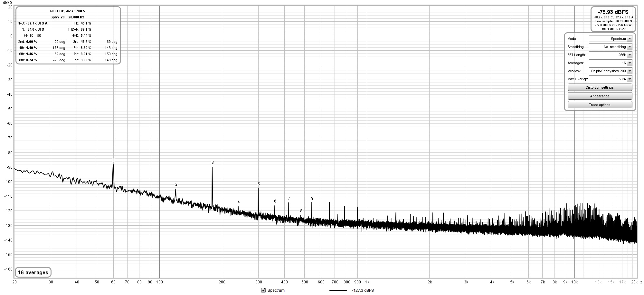This screenshot has height=295, width=644.
Task: Click the harmonic marker 3 above 180 Hz peak
Action: click(213, 162)
